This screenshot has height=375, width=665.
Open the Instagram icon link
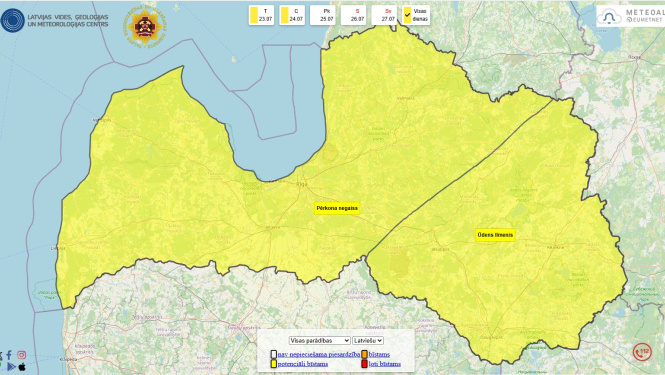coord(21,355)
